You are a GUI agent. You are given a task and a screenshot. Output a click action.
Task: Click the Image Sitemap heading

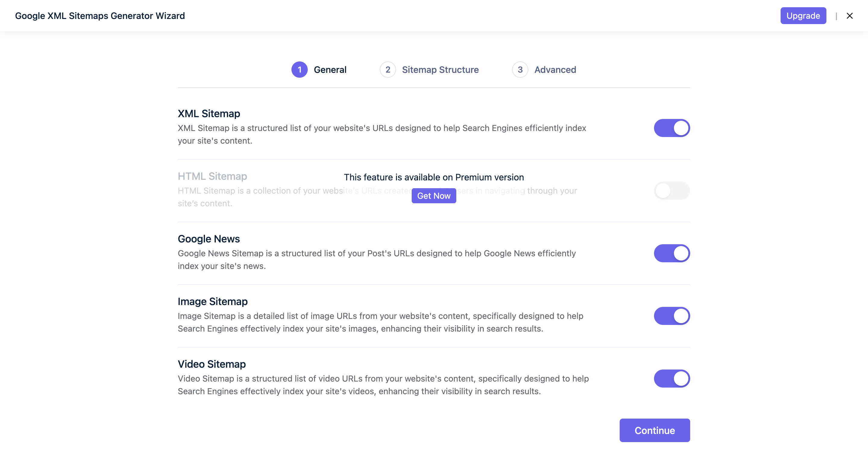click(x=212, y=302)
